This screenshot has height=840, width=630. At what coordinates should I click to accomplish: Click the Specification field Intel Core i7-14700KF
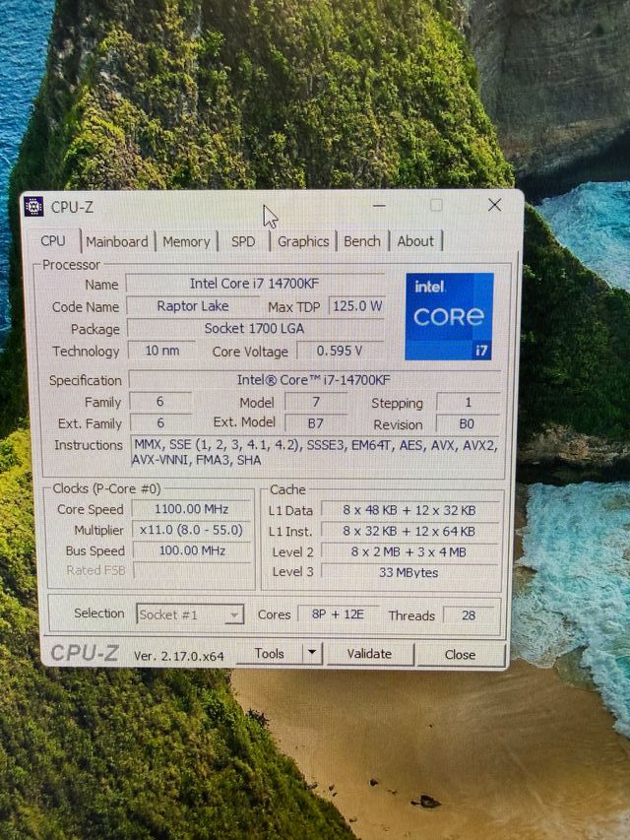coord(314,380)
